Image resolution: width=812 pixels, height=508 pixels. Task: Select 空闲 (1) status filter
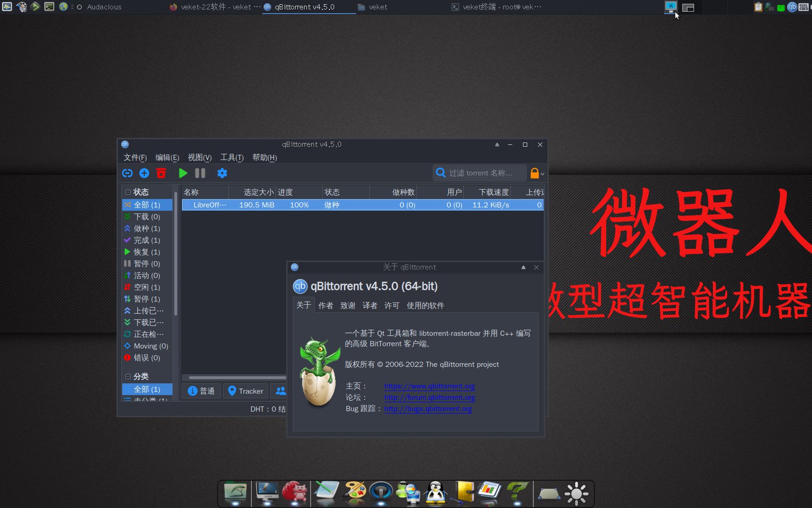(x=147, y=287)
